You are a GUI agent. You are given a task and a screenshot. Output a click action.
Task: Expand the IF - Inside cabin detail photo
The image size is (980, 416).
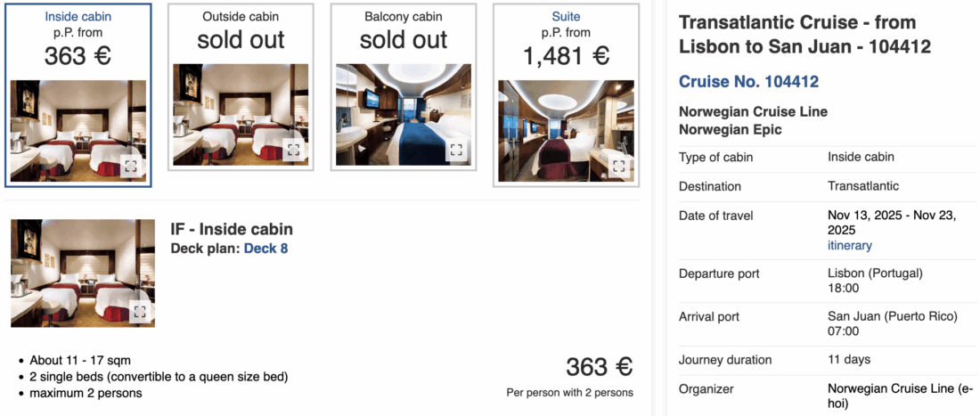139,311
